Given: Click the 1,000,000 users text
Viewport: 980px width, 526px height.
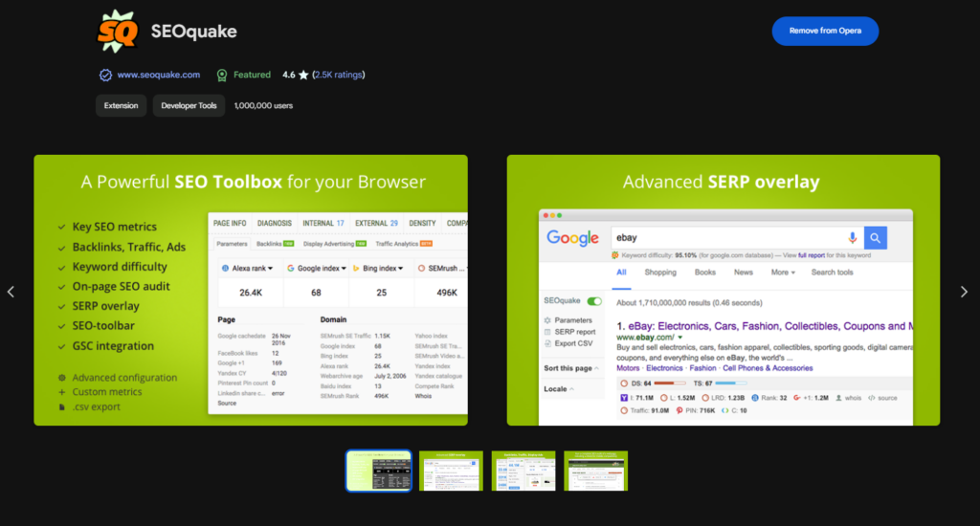Looking at the screenshot, I should pos(263,105).
